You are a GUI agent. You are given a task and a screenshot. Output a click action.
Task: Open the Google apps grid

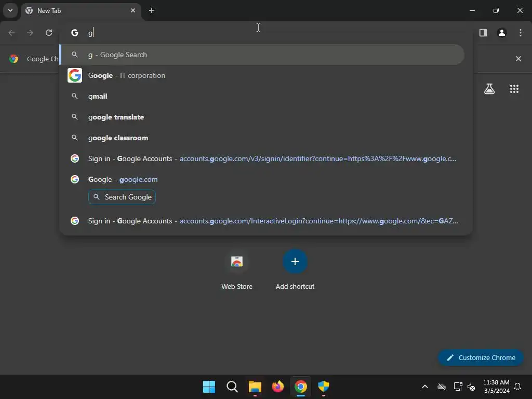click(x=514, y=89)
